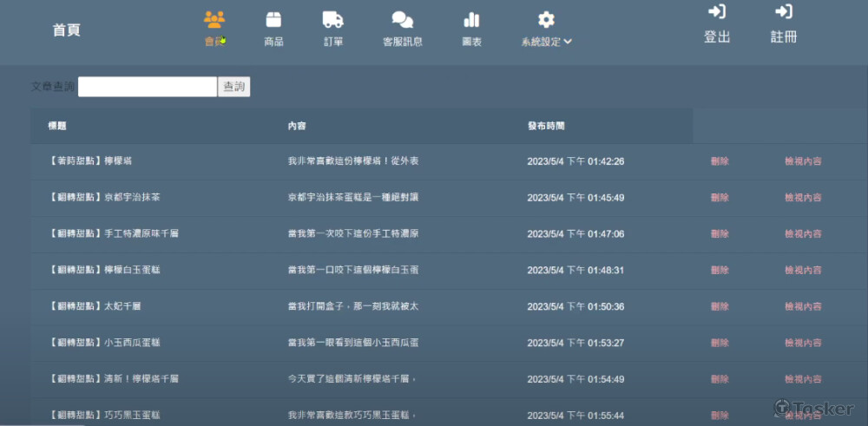Viewport: 868px width, 426px height.
Task: Click the 會員 members people icon
Action: [214, 19]
